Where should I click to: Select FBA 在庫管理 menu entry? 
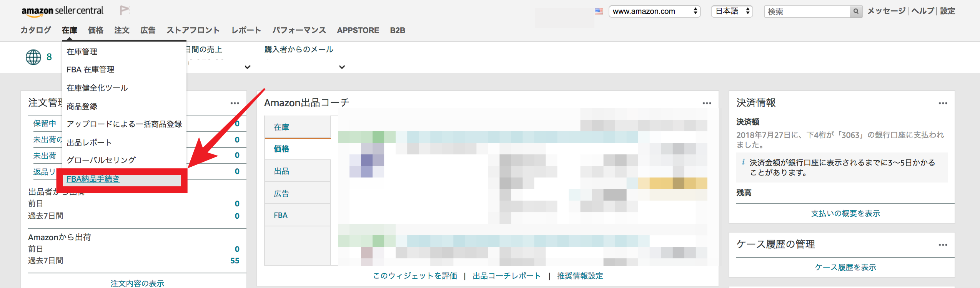[90, 70]
